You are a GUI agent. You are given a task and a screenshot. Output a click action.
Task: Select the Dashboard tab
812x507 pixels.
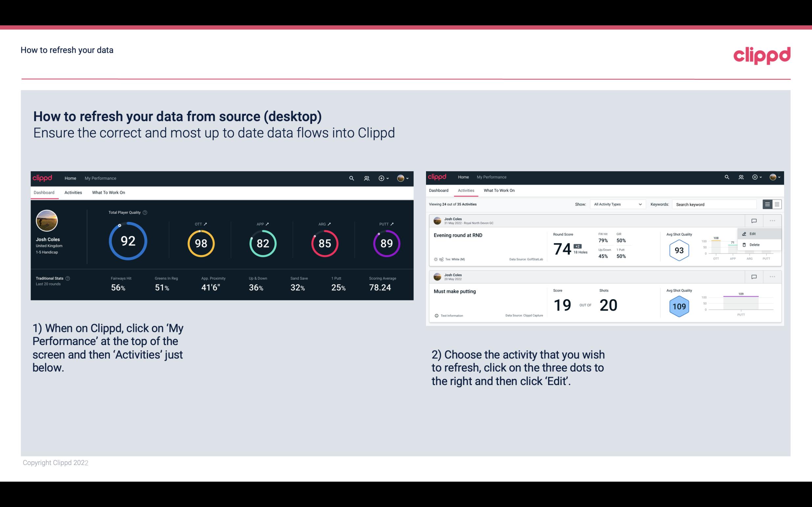[x=44, y=192]
